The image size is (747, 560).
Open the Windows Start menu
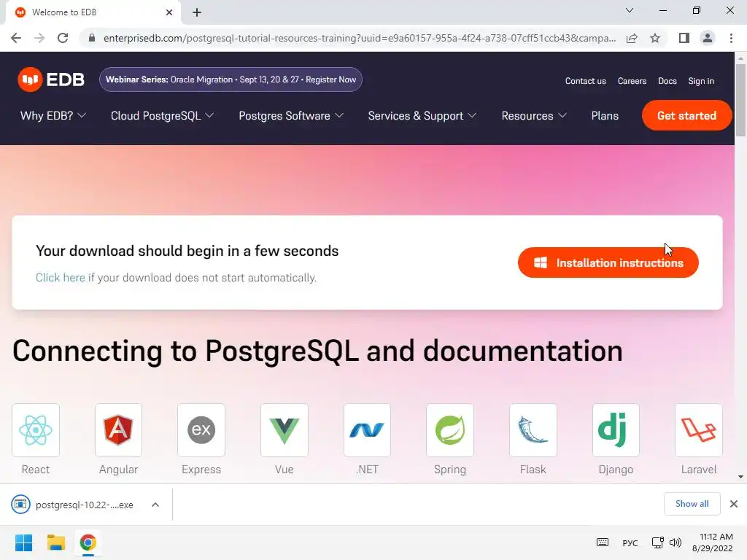(x=23, y=542)
